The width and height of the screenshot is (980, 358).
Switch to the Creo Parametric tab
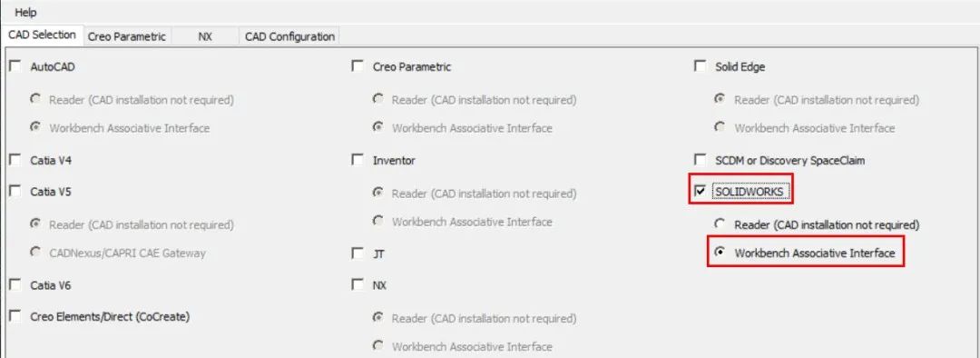tap(127, 36)
